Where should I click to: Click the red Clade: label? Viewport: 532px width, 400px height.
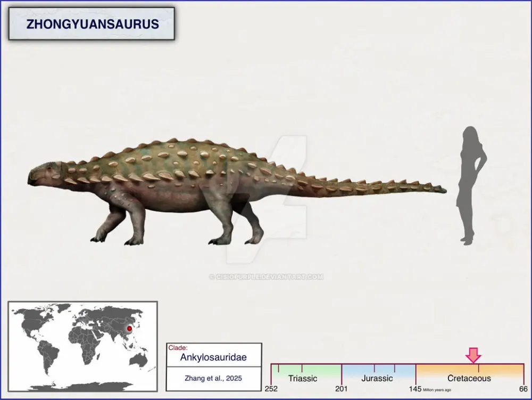point(178,347)
